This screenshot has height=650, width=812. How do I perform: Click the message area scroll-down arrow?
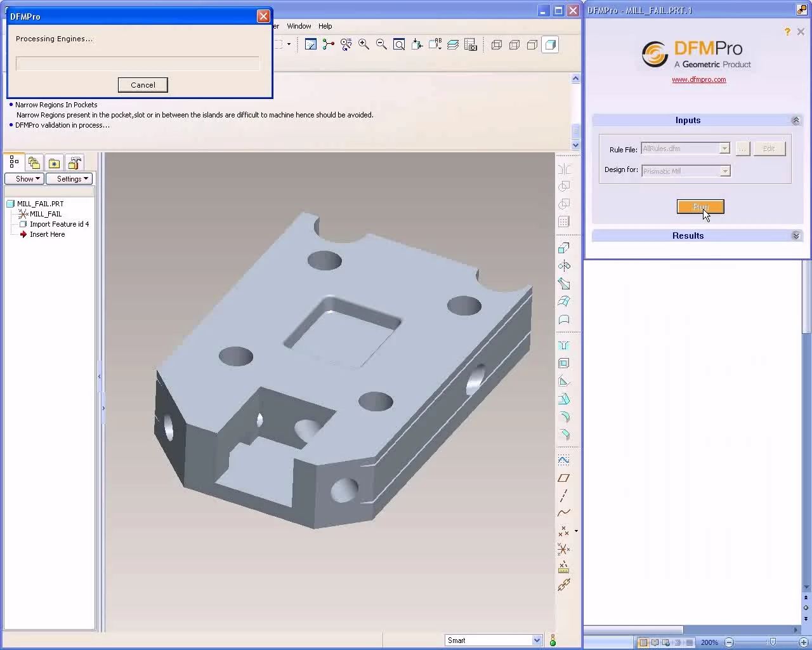tap(575, 145)
